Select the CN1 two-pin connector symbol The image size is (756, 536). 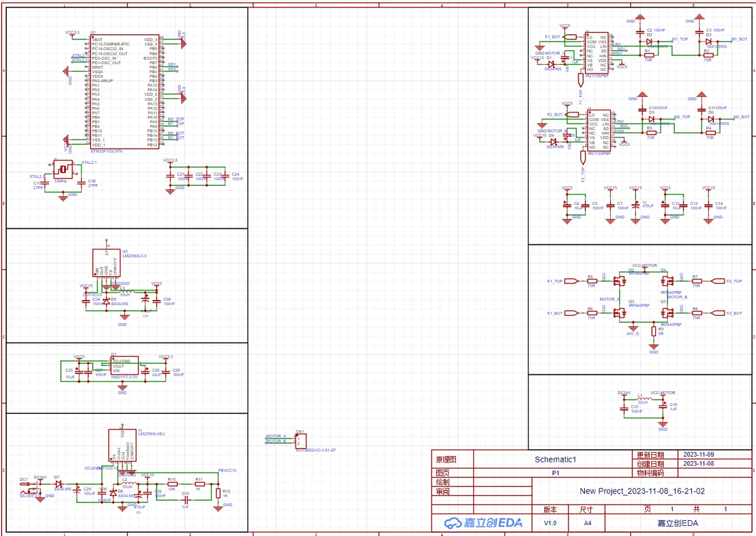(301, 441)
